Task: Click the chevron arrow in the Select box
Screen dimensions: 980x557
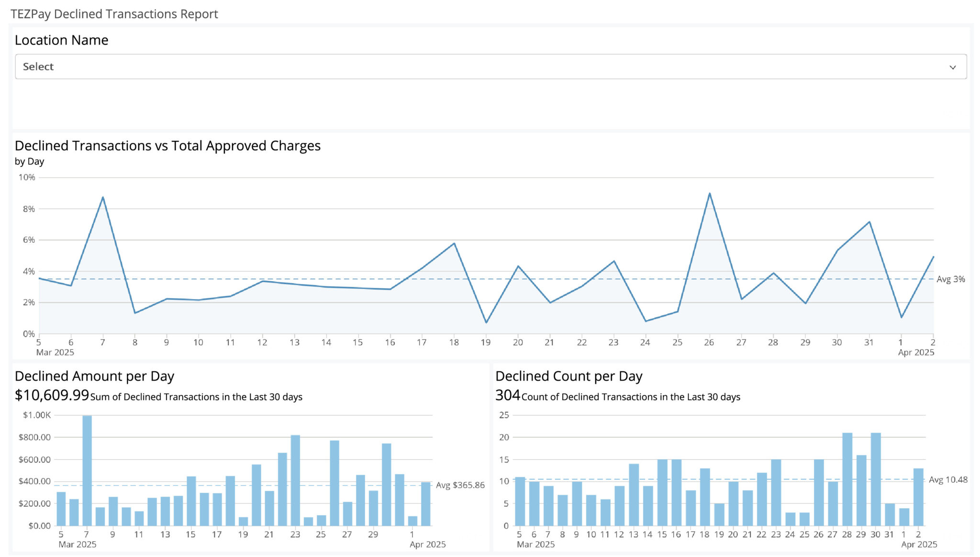Action: (x=952, y=67)
